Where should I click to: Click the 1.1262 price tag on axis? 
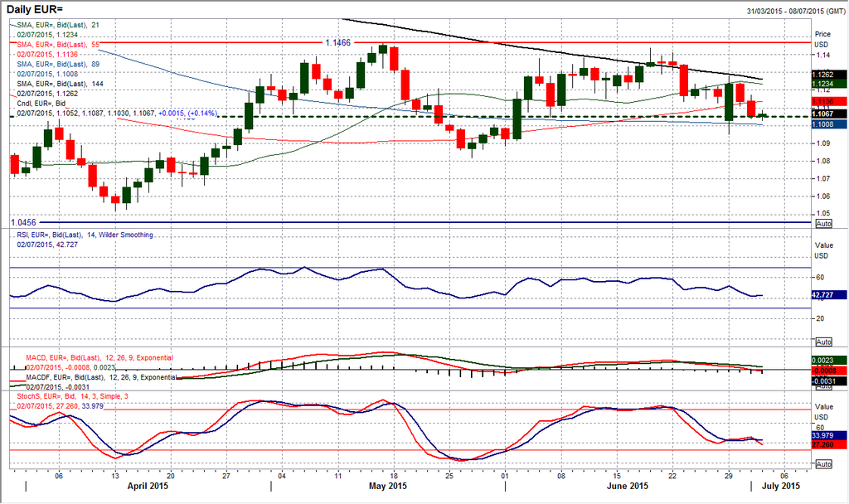[829, 75]
